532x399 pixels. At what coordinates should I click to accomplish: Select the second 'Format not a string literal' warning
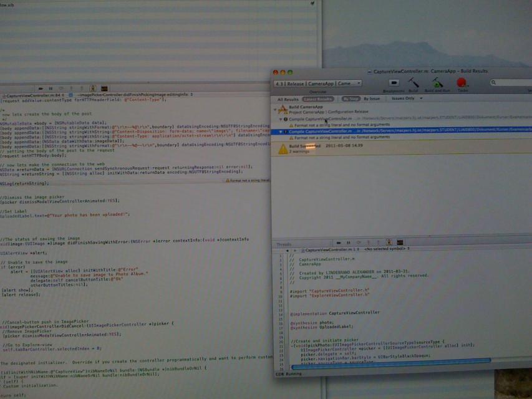tap(342, 137)
